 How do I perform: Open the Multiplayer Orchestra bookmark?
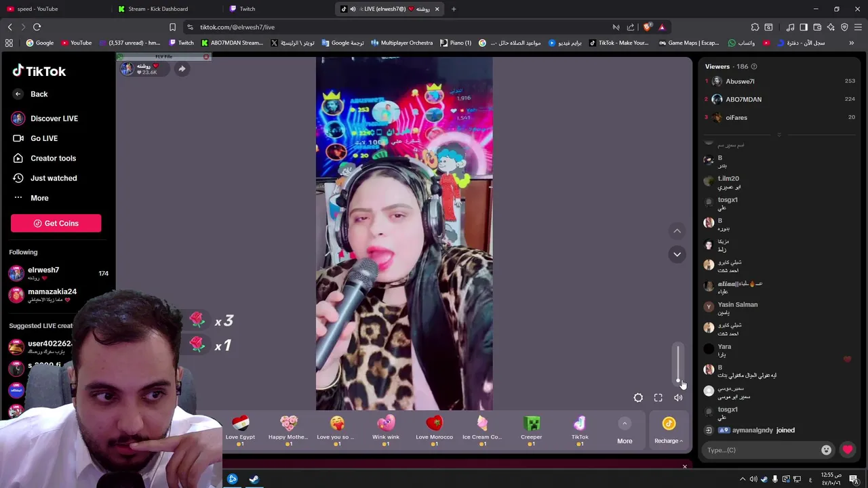pos(401,43)
